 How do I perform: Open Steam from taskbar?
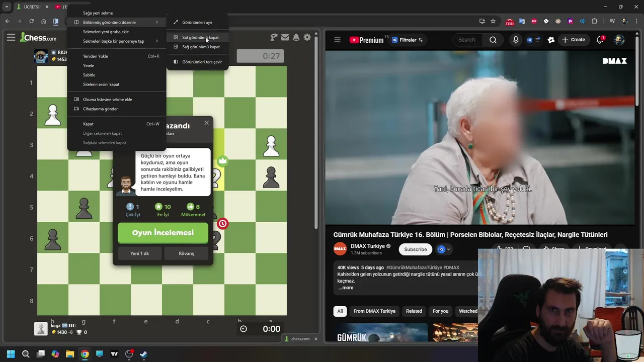tap(143, 354)
